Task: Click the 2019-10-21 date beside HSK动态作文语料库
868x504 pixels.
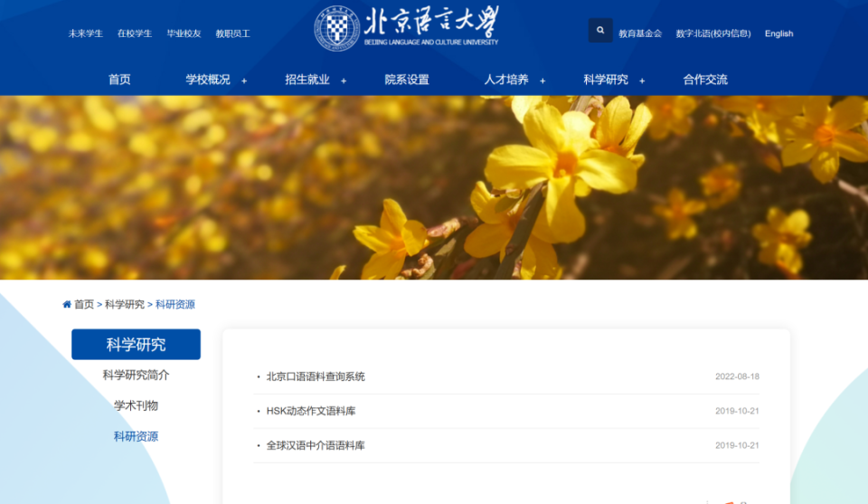Action: click(x=737, y=411)
